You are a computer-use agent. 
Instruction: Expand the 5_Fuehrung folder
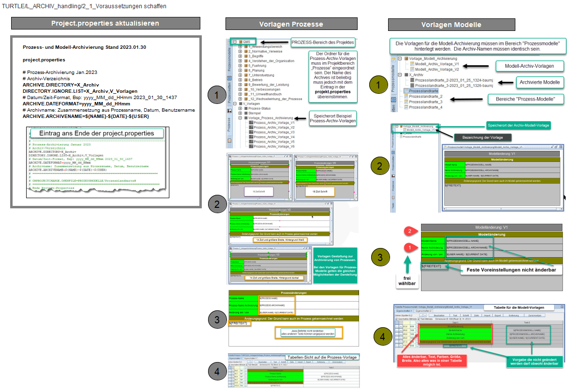click(x=240, y=66)
